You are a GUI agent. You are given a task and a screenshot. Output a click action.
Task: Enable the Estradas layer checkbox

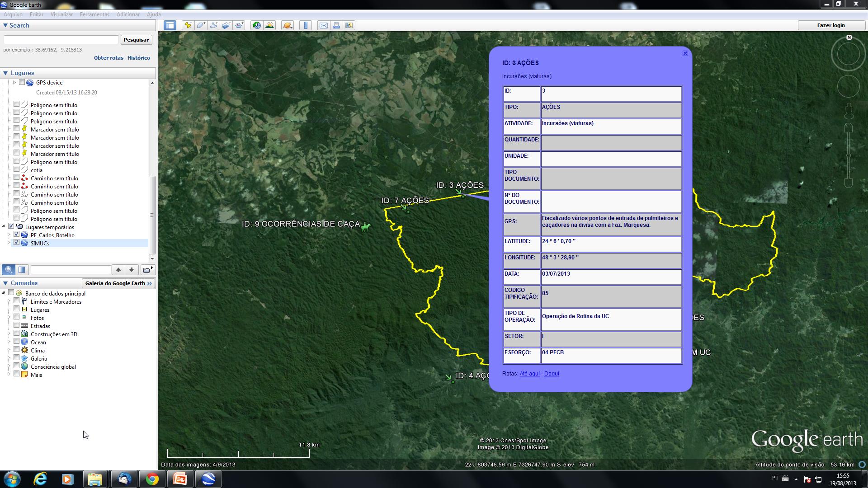click(x=16, y=325)
